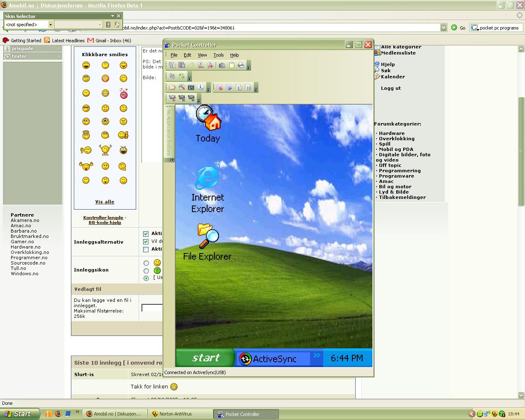This screenshot has height=420, width=525.
Task: Click the Gmail - Inbox (46) bookmark
Action: 109,40
